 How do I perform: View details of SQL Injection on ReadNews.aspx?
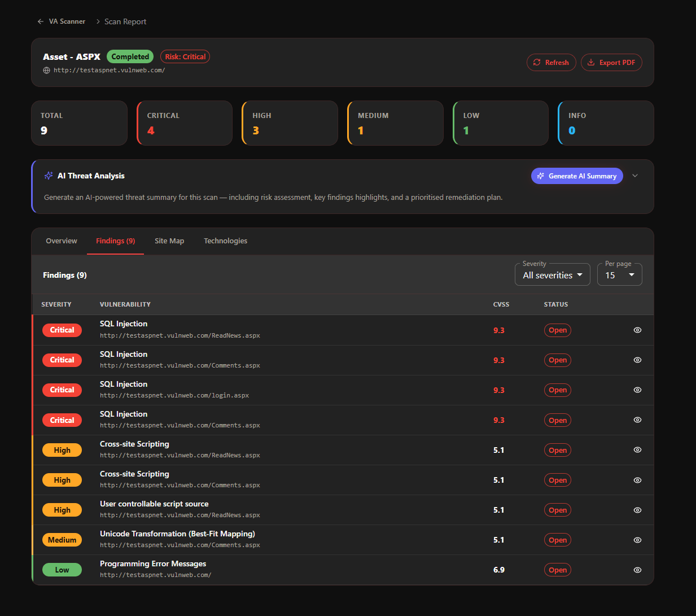[637, 330]
